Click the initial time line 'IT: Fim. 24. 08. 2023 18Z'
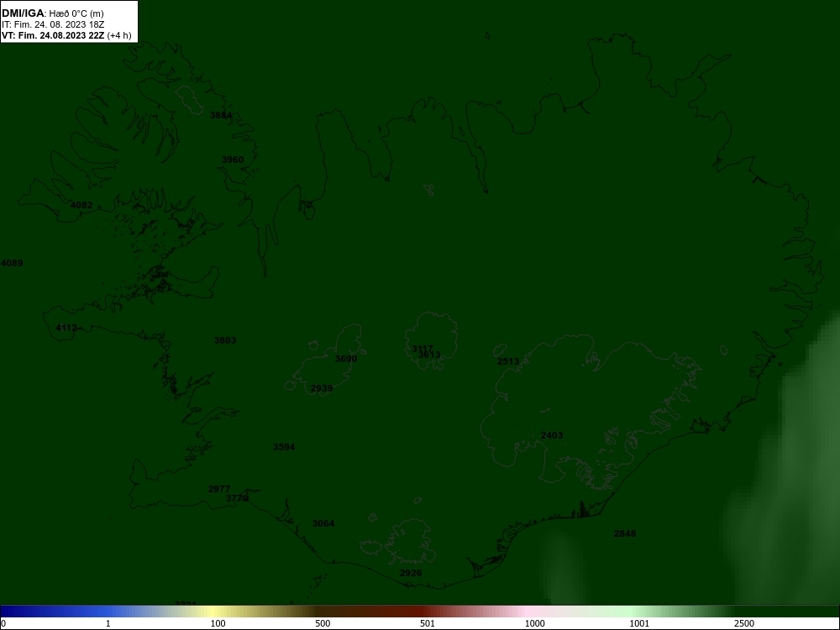Viewport: 840px width, 630px height. [52, 24]
